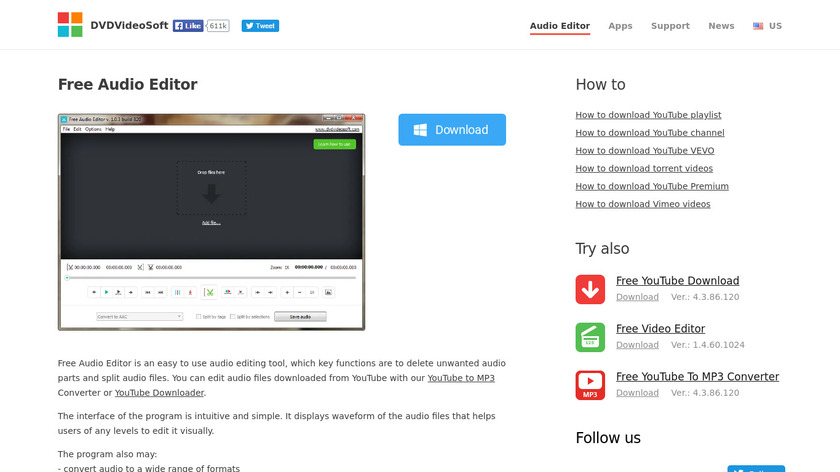Open How to download YouTube Premium

[x=652, y=186]
